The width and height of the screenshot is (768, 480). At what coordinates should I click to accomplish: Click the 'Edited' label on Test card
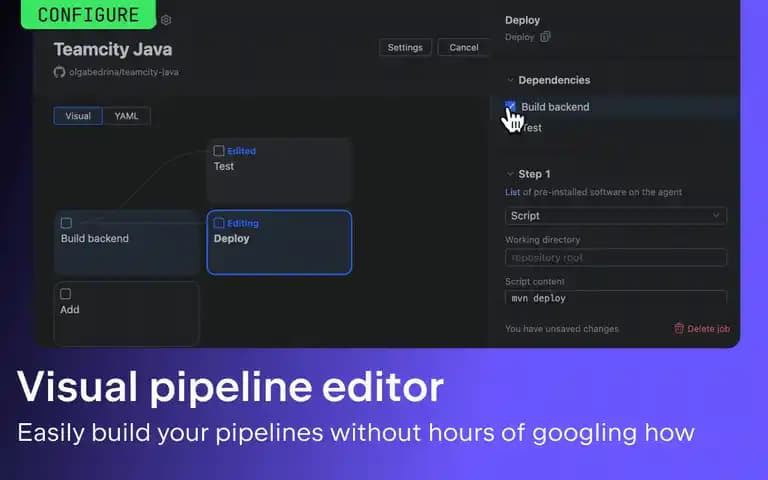(241, 151)
